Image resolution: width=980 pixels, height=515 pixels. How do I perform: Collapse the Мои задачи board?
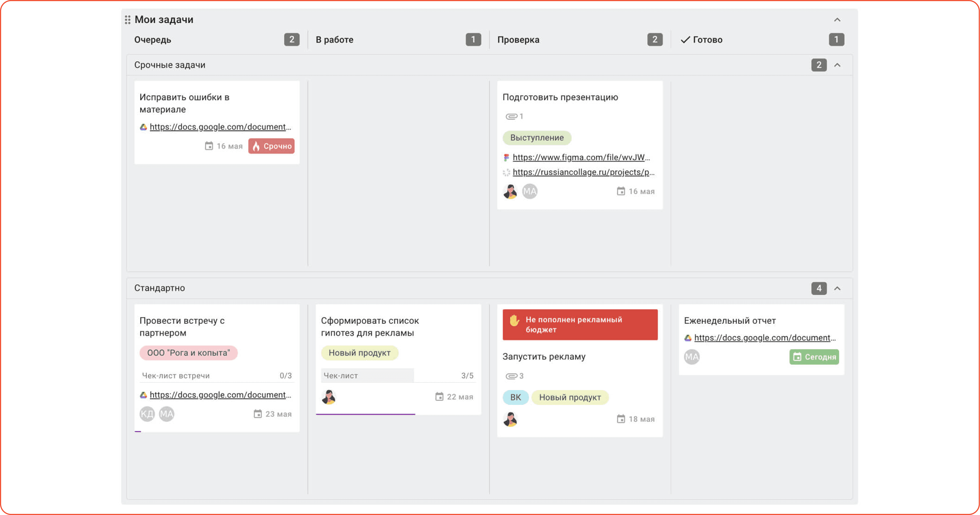click(837, 20)
